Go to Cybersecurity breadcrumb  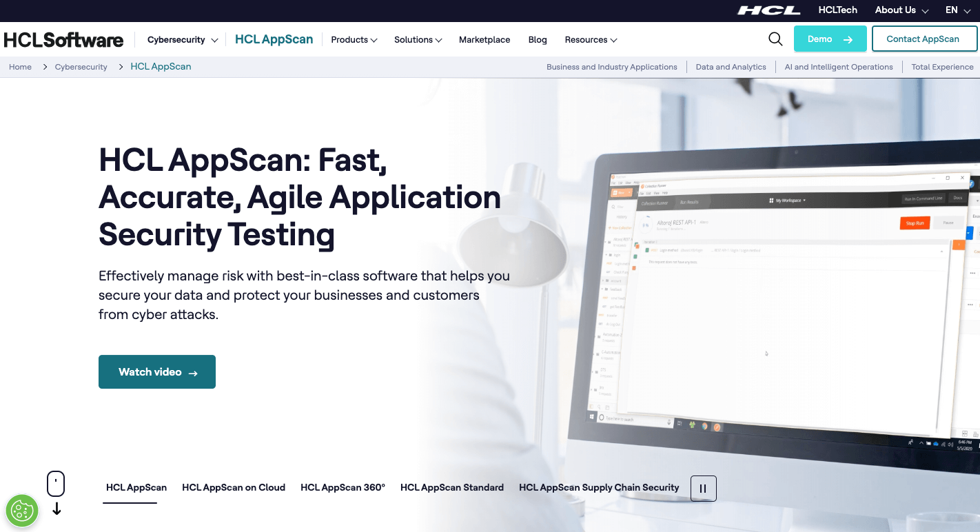pyautogui.click(x=81, y=67)
